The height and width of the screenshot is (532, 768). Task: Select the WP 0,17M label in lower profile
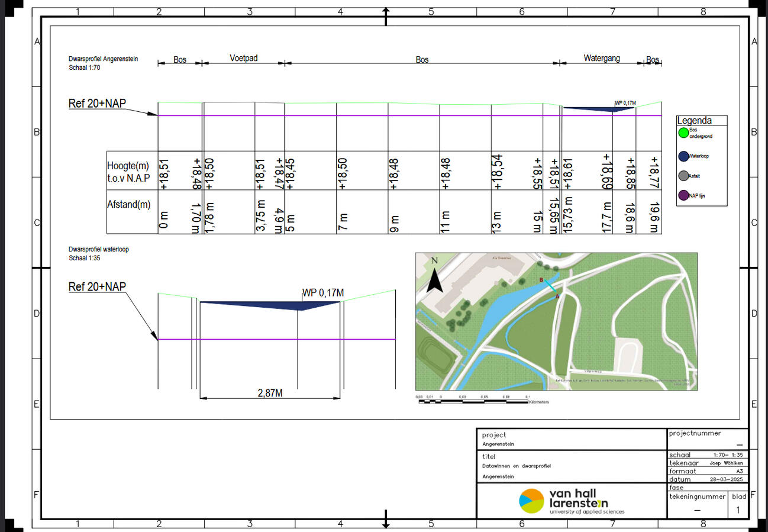(x=323, y=293)
